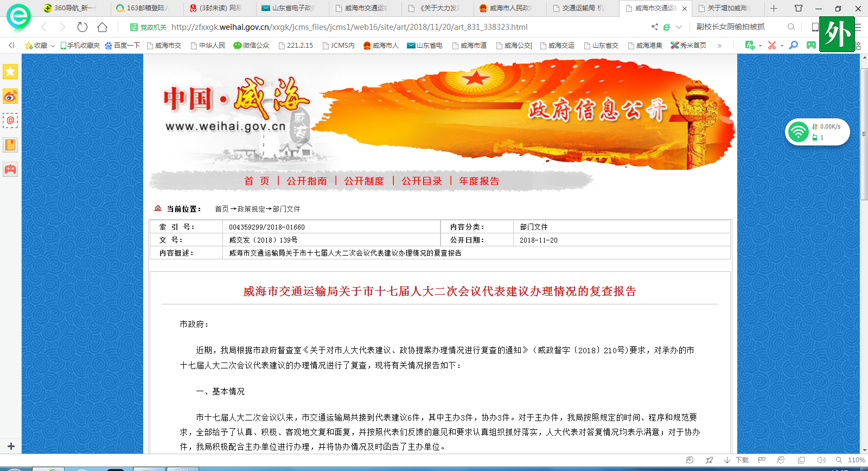Open the 下载 download button in status bar
Screen dimensions: 868x471
(x=737, y=460)
